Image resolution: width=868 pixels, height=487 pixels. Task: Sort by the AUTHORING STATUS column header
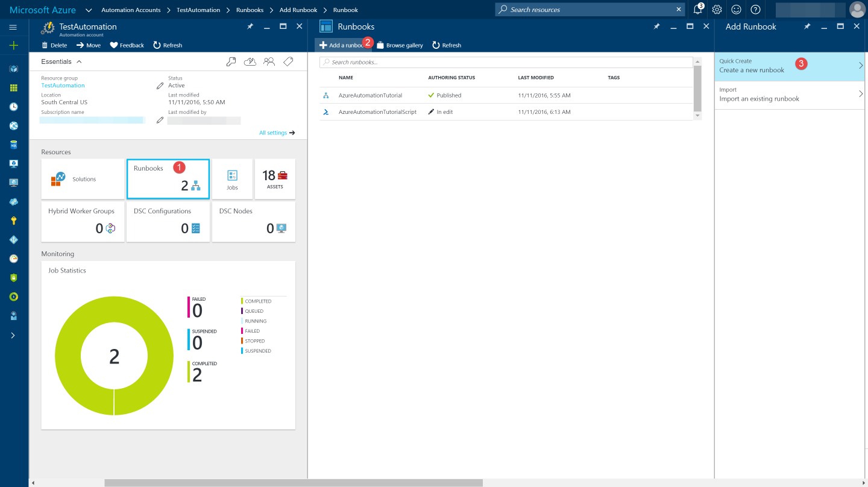451,78
